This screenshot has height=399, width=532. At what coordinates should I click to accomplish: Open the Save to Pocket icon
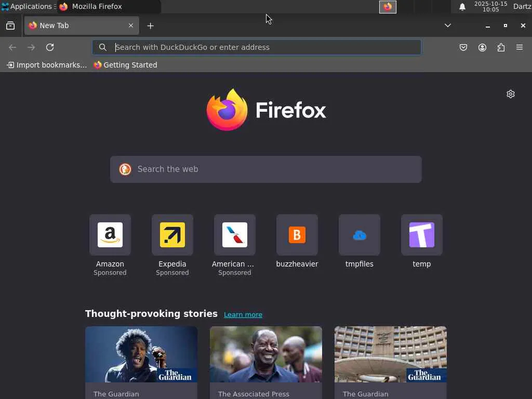(463, 47)
